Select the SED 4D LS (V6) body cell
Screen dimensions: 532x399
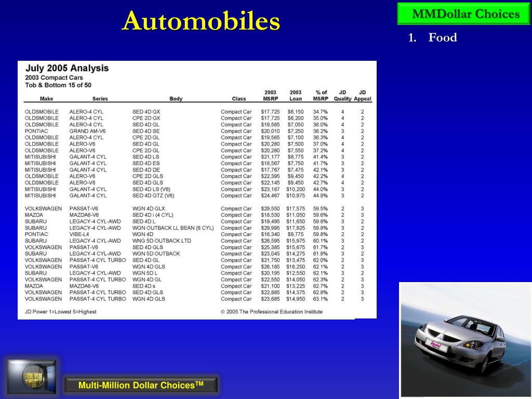coord(151,189)
